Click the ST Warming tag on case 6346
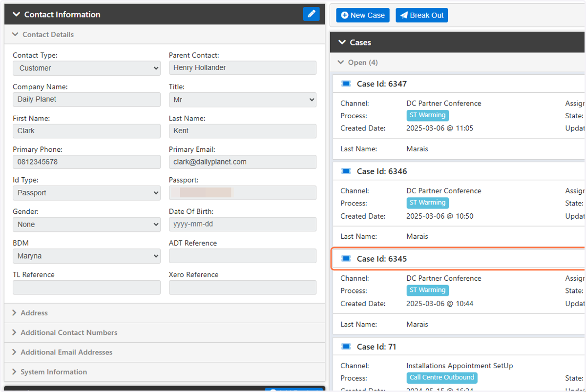Image resolution: width=586 pixels, height=392 pixels. coord(428,203)
